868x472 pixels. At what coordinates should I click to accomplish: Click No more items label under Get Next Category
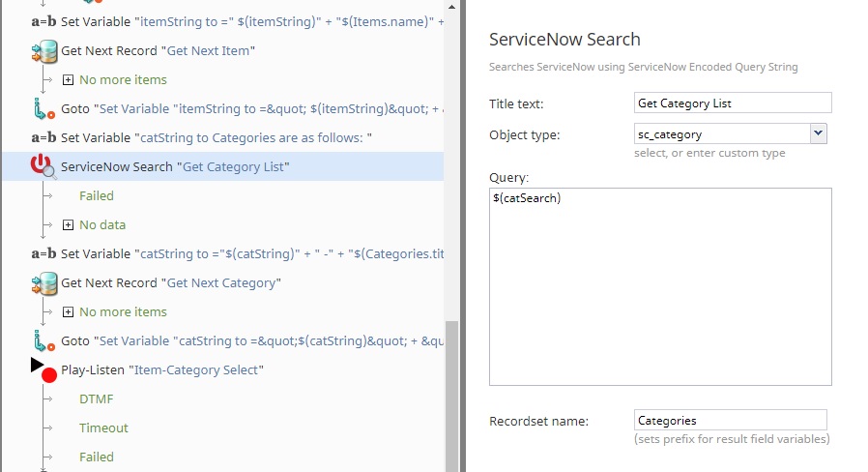click(123, 311)
